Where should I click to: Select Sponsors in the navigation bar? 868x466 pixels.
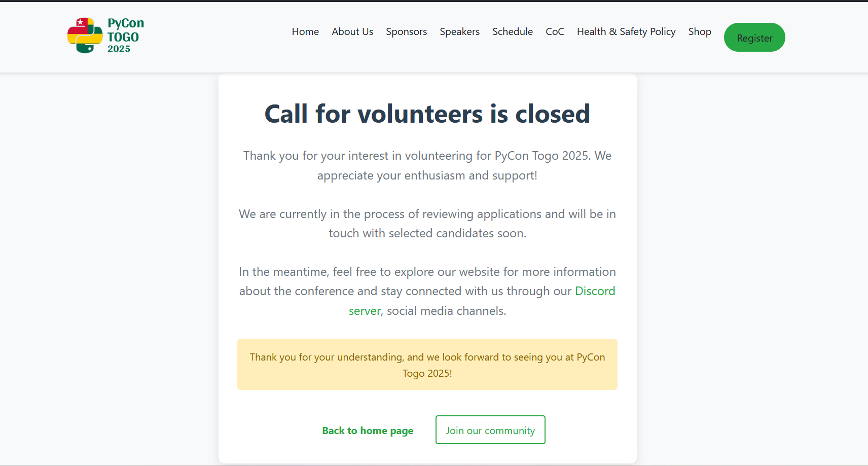[406, 31]
